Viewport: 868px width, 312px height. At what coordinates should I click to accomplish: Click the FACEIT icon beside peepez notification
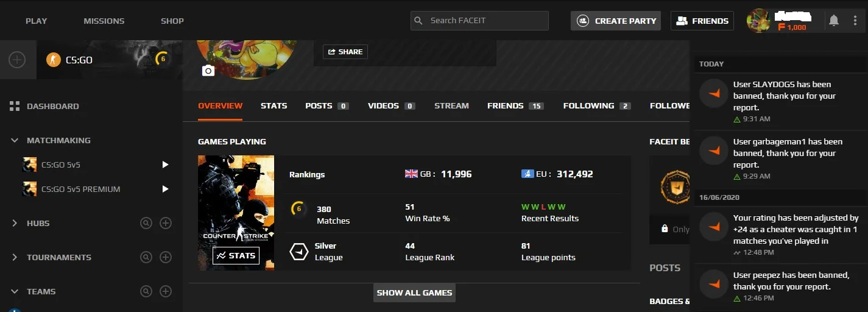[x=714, y=284]
